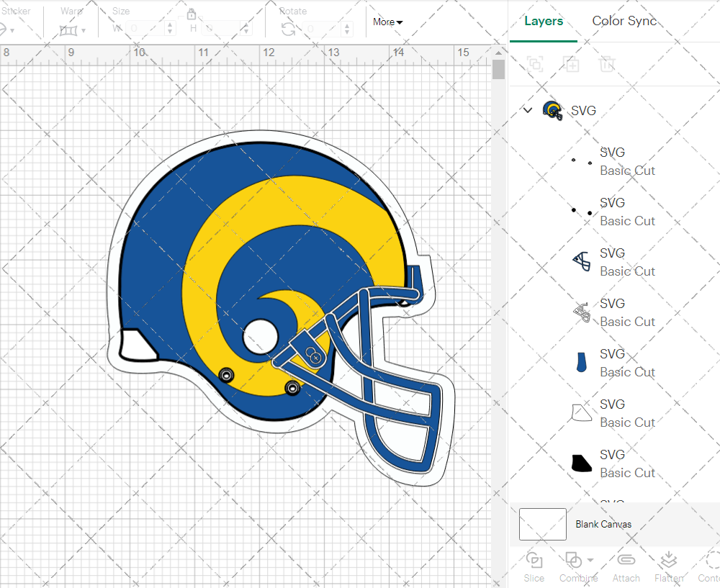Click the Slice tool
The image size is (720, 588).
click(x=534, y=567)
